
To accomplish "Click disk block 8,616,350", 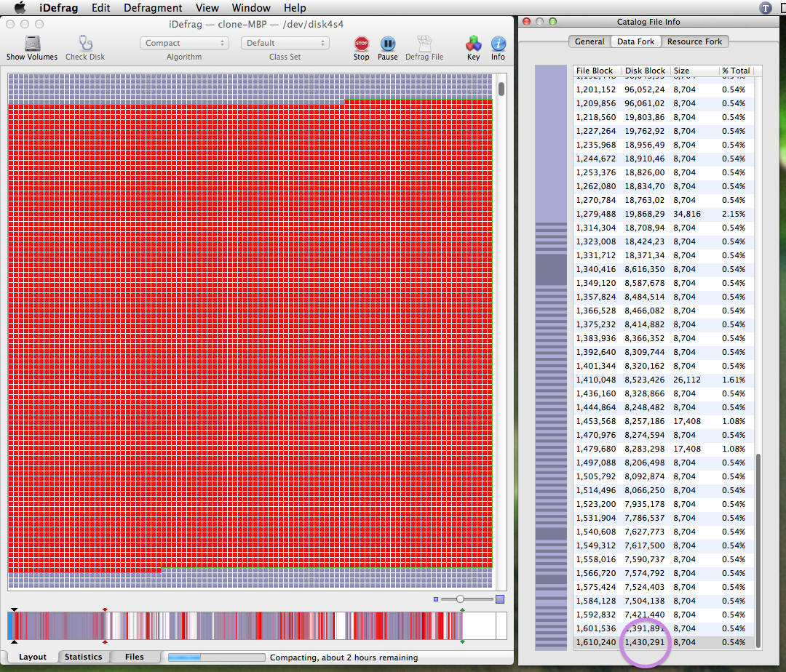I will 645,269.
